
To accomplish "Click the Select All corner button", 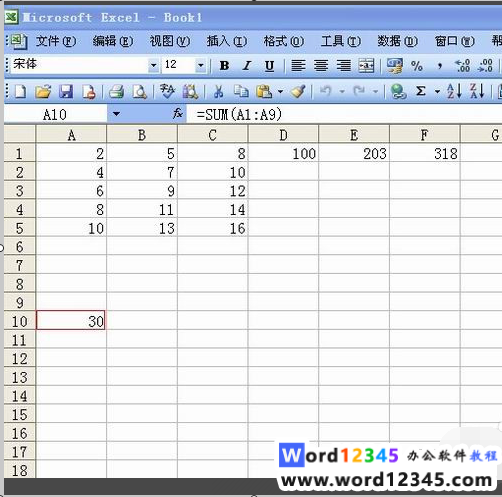I will tap(19, 135).
